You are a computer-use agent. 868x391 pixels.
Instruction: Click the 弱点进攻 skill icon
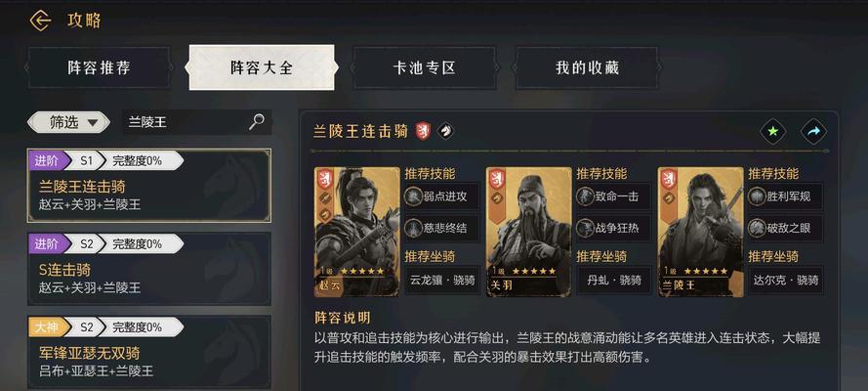tap(414, 196)
